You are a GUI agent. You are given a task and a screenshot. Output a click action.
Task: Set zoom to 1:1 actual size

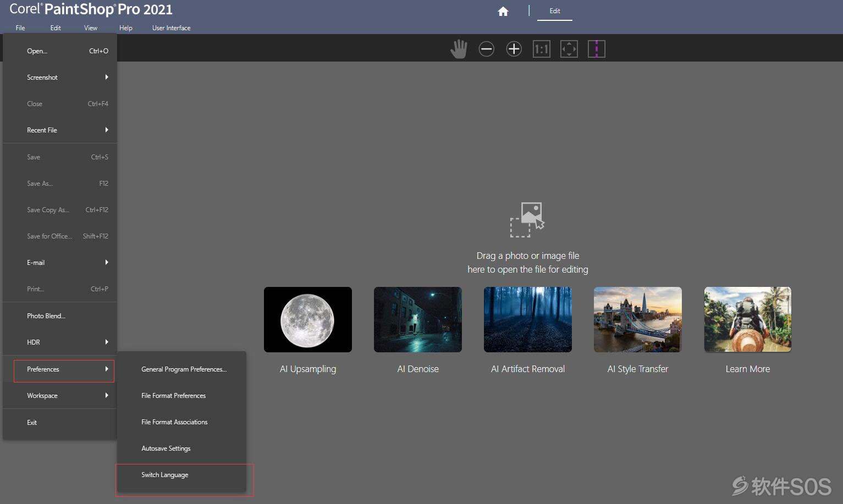click(x=542, y=49)
